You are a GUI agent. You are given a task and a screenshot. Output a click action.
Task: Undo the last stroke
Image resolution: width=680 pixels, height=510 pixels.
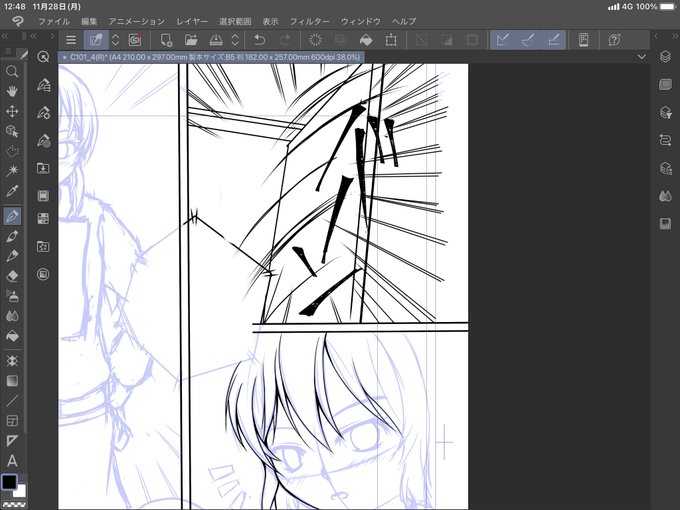click(259, 40)
